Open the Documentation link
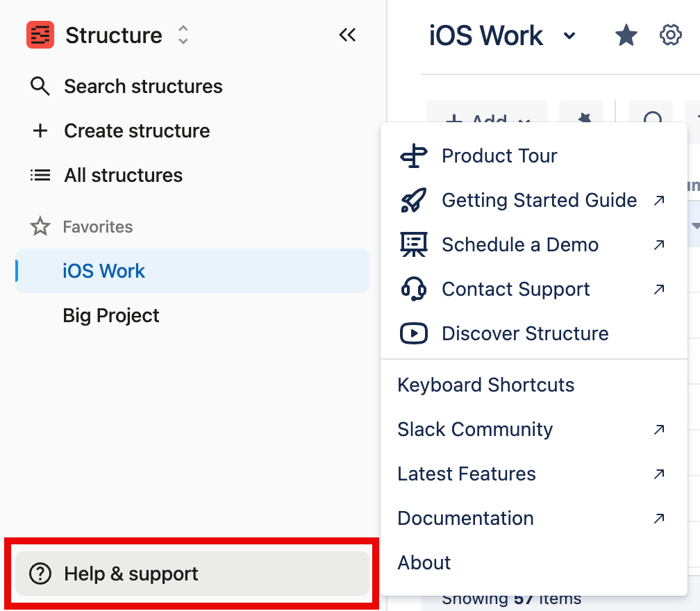The height and width of the screenshot is (611, 700). tap(465, 518)
